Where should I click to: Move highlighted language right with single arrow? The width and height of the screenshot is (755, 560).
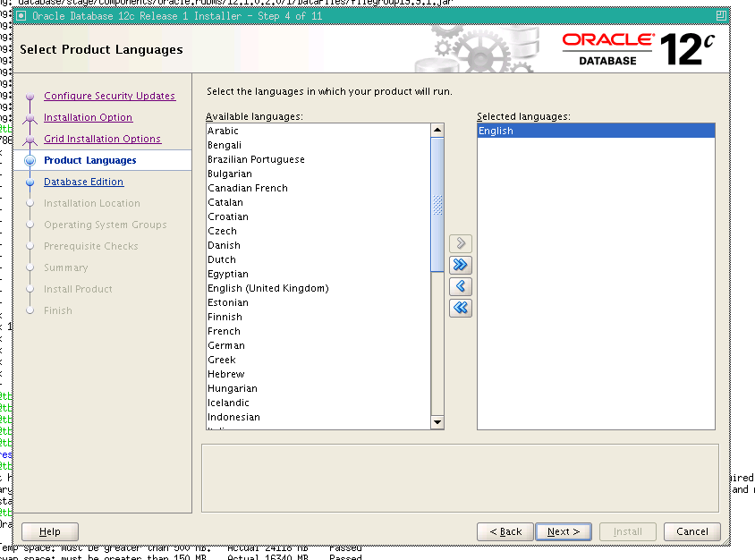(x=460, y=242)
